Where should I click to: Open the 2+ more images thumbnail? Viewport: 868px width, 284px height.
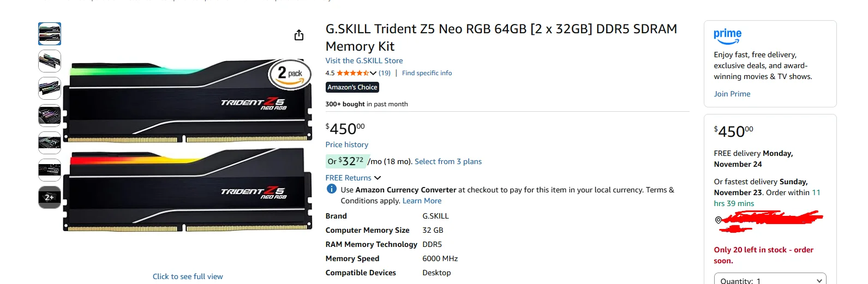[50, 197]
